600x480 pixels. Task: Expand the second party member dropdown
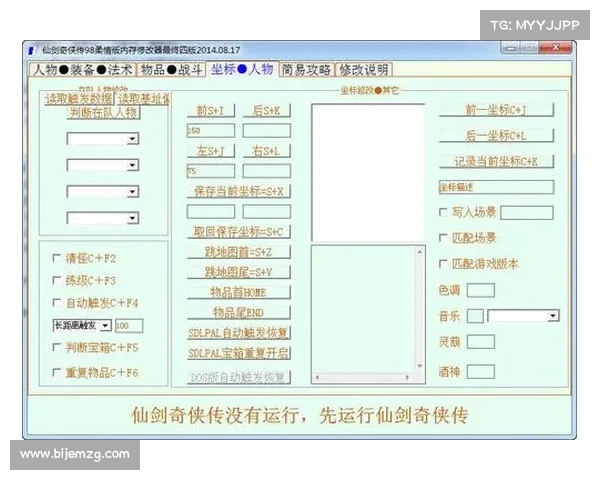coord(132,165)
